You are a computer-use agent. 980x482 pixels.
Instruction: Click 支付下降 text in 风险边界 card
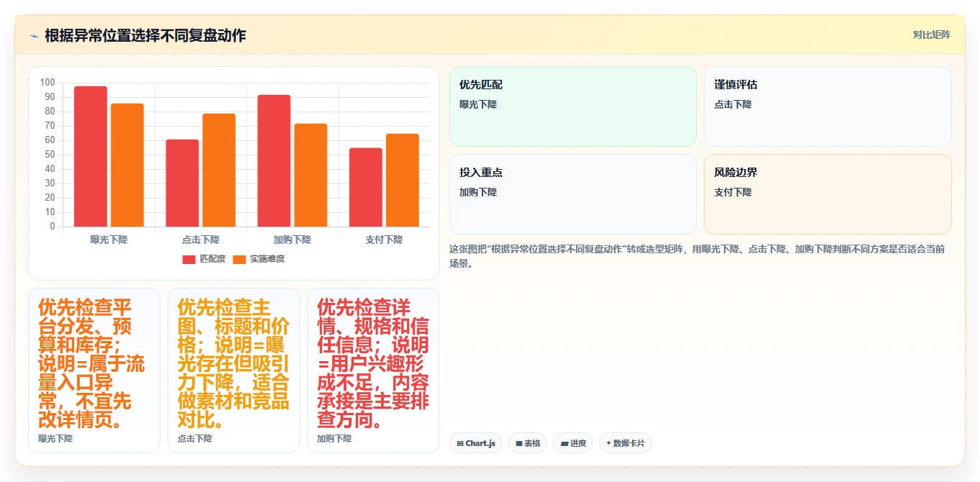[x=733, y=192]
